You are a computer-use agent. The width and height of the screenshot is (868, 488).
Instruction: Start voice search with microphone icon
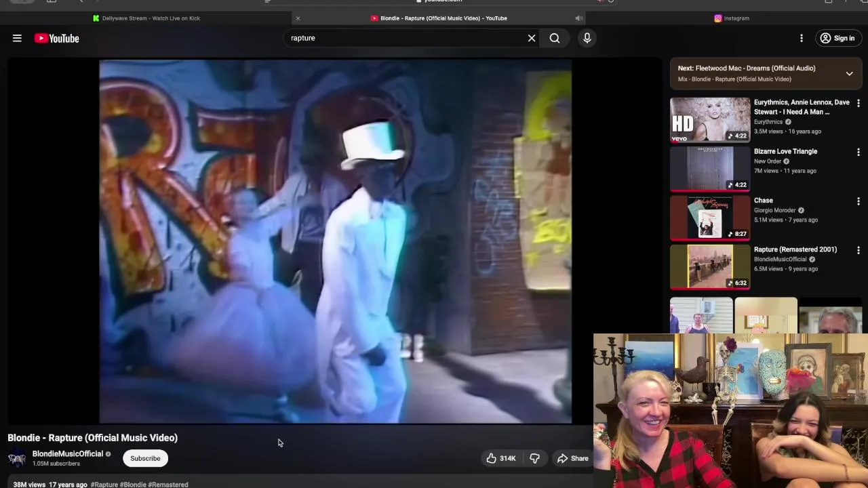(x=587, y=38)
